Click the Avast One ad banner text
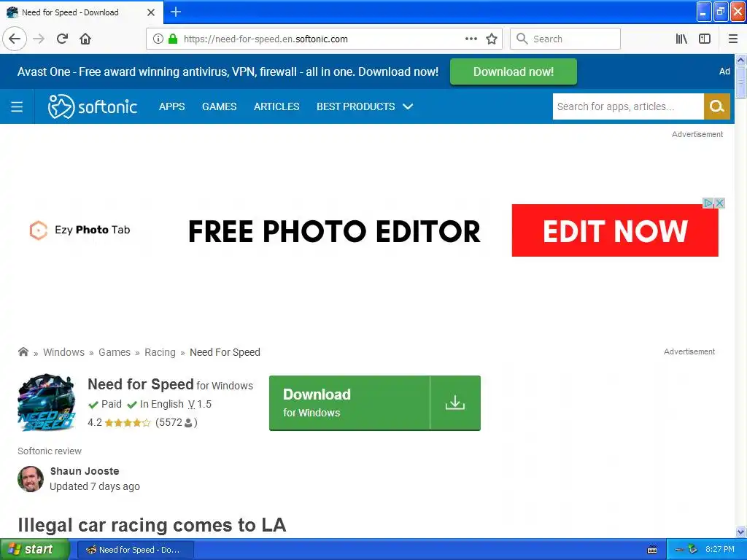The height and width of the screenshot is (560, 747). [x=228, y=72]
